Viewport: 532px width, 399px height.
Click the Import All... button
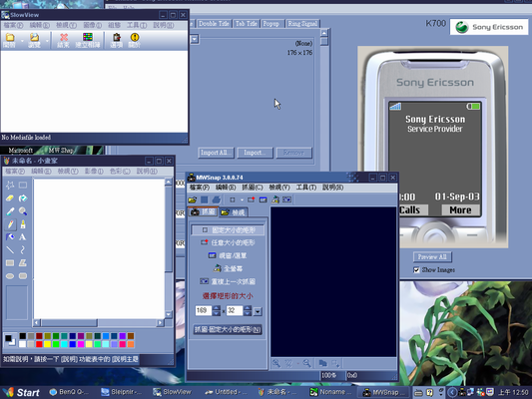(216, 153)
